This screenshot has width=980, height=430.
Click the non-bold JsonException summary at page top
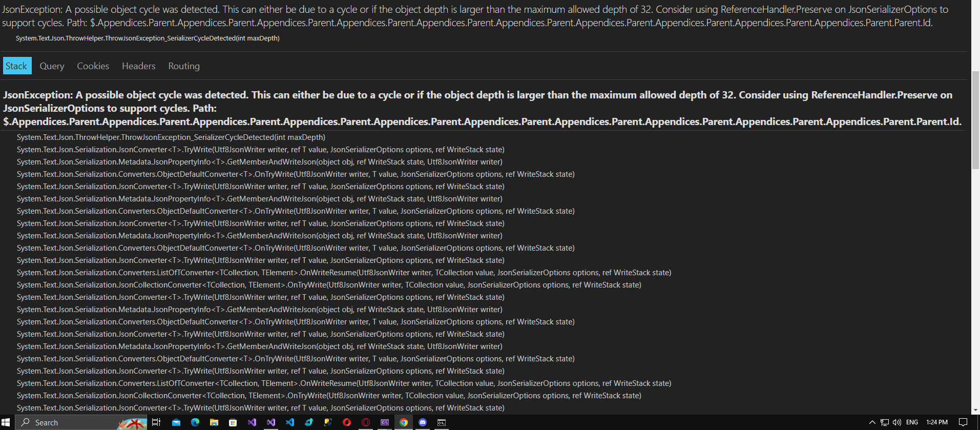(475, 16)
